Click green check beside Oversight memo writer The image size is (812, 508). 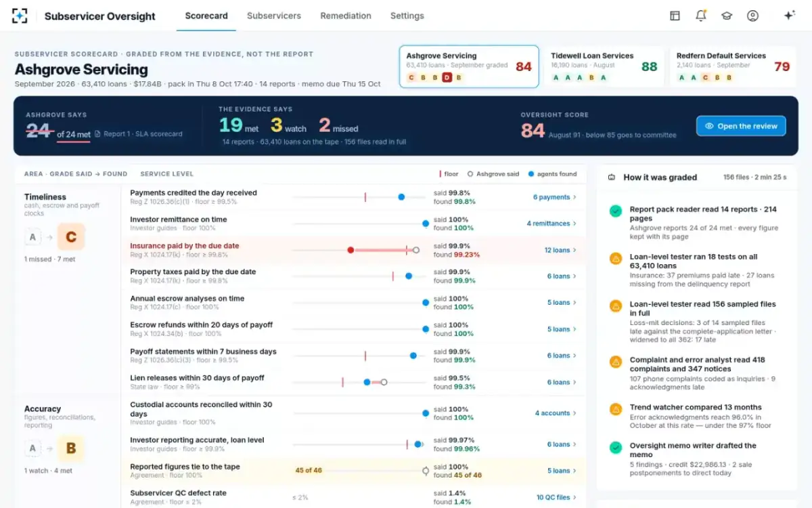[615, 448]
